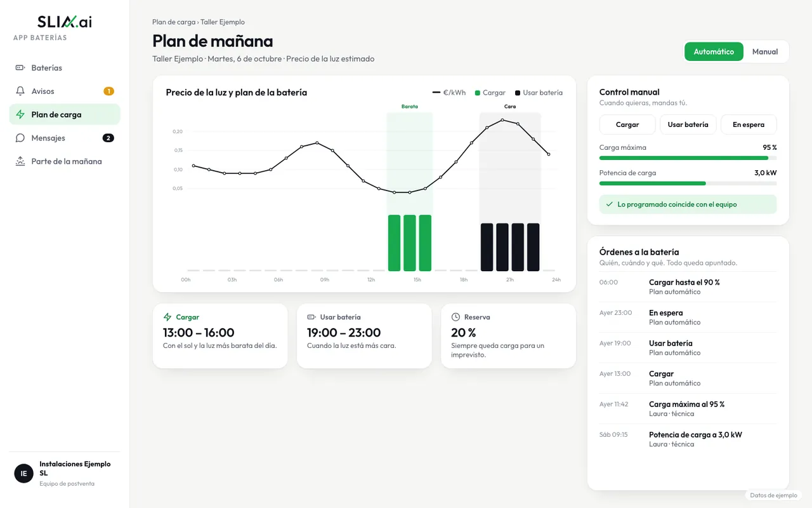Click the first green charging bar in chart
Image resolution: width=812 pixels, height=508 pixels.
point(394,243)
